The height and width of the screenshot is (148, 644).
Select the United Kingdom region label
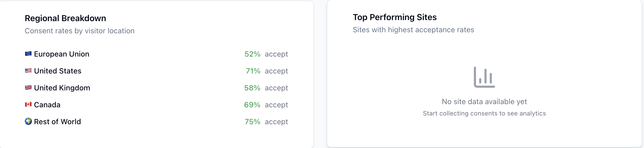pyautogui.click(x=62, y=88)
